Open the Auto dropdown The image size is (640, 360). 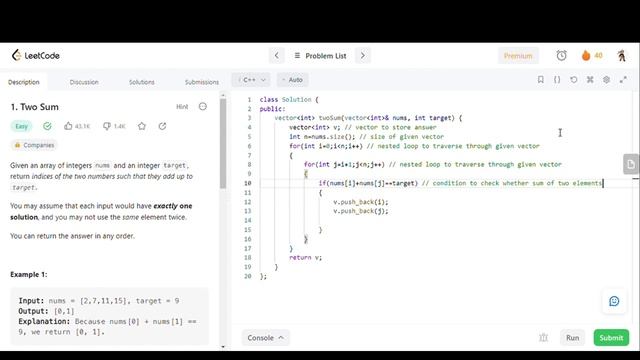(x=293, y=80)
